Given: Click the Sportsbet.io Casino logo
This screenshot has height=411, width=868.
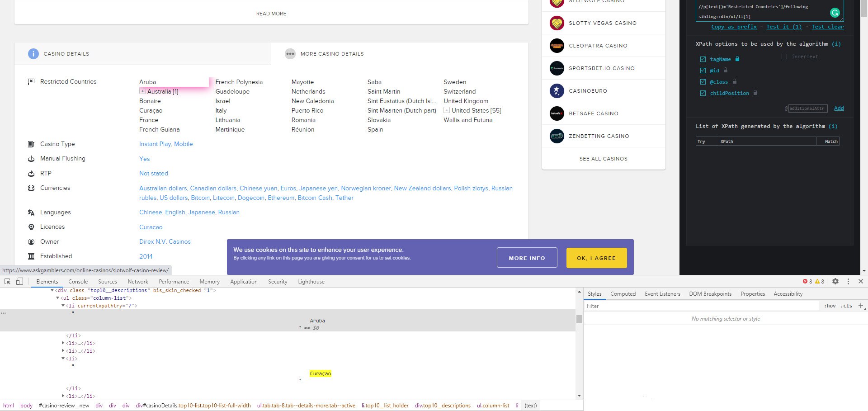Looking at the screenshot, I should tap(557, 68).
